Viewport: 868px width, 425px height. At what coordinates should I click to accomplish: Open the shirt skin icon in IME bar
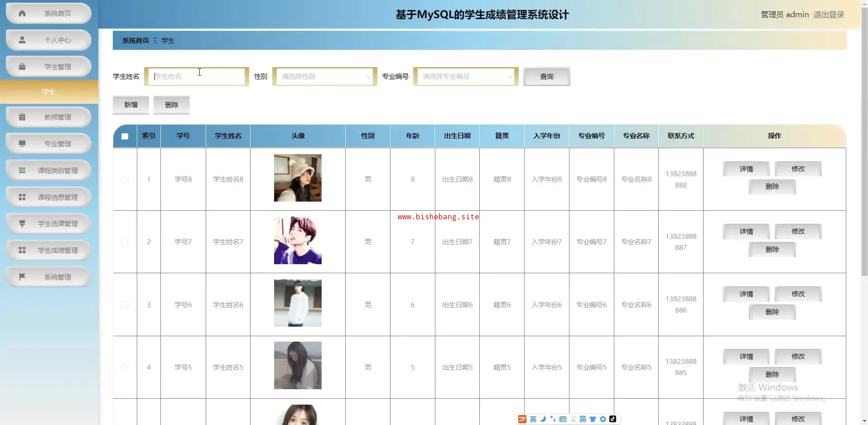pyautogui.click(x=593, y=419)
